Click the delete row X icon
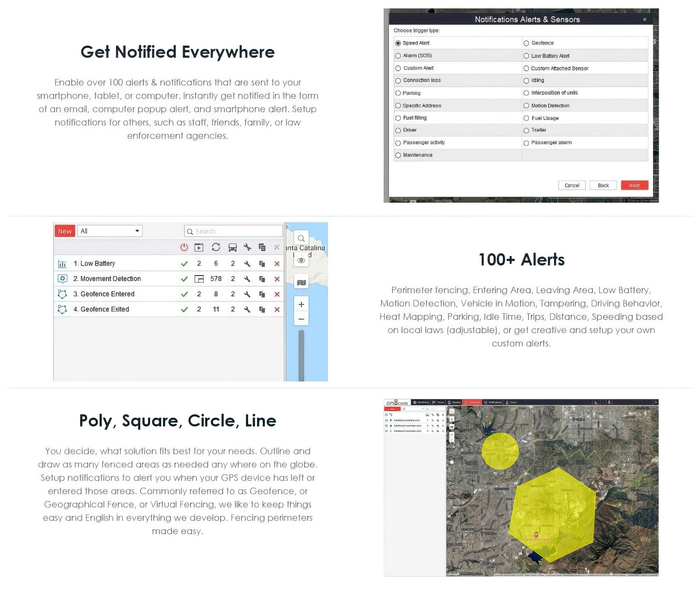This screenshot has height=592, width=700. 276,263
